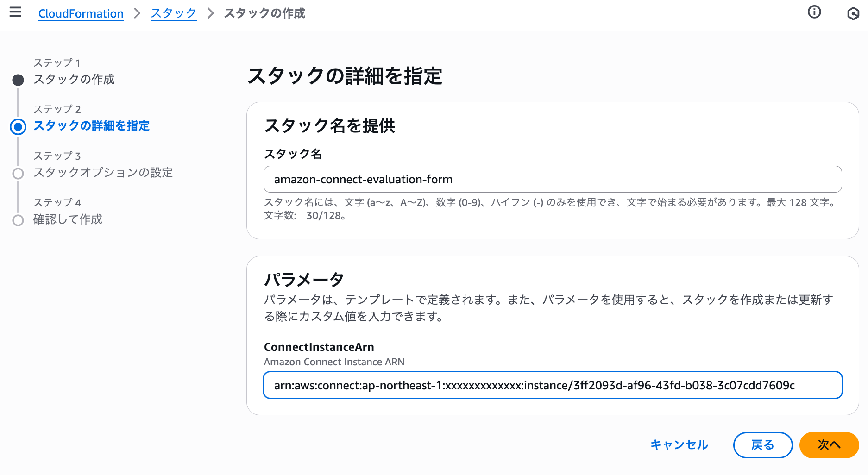Open the hamburger navigation menu
Image resolution: width=868 pixels, height=475 pixels.
pyautogui.click(x=15, y=12)
